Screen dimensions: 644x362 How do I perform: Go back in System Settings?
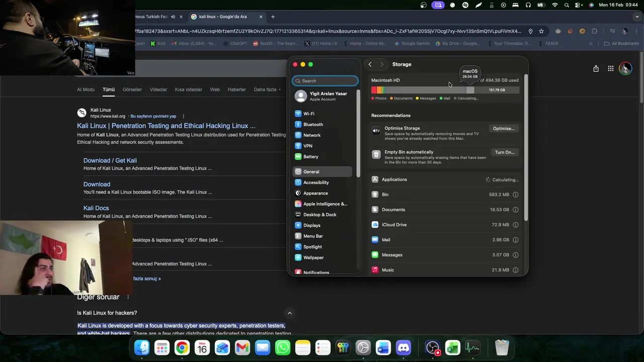click(370, 64)
